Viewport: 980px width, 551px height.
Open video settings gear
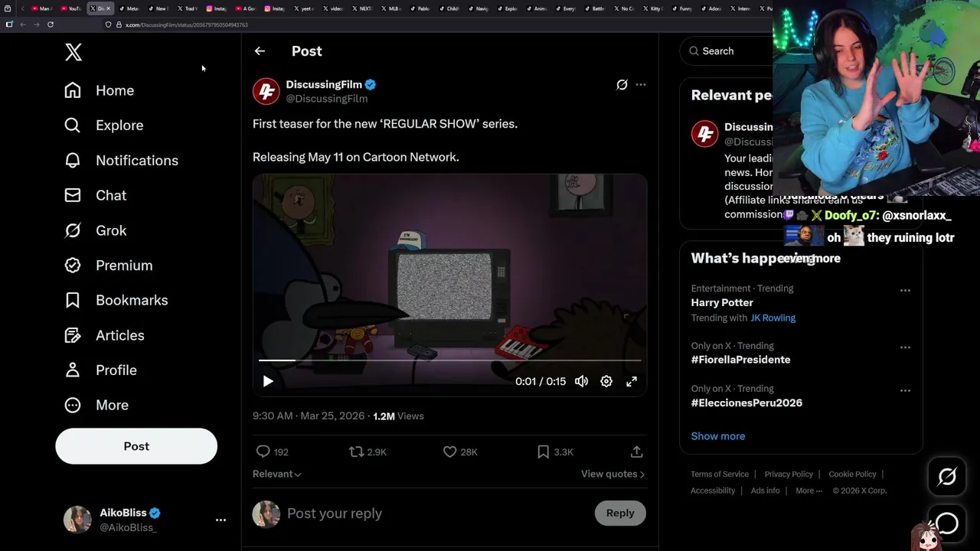click(606, 381)
